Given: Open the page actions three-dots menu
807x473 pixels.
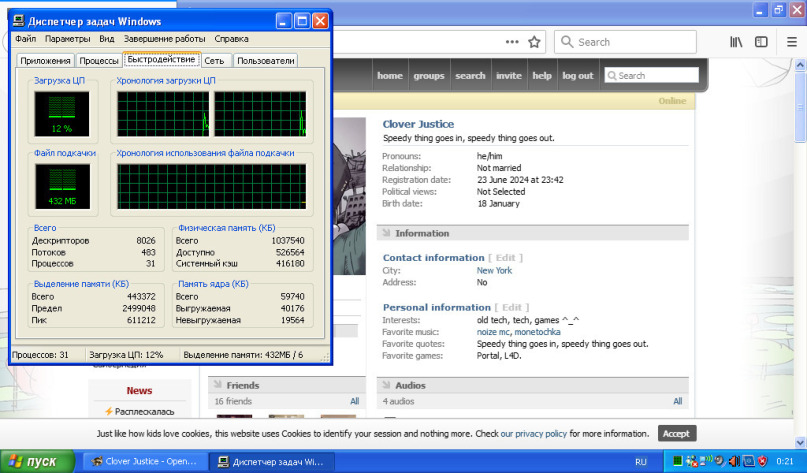Looking at the screenshot, I should coord(513,42).
